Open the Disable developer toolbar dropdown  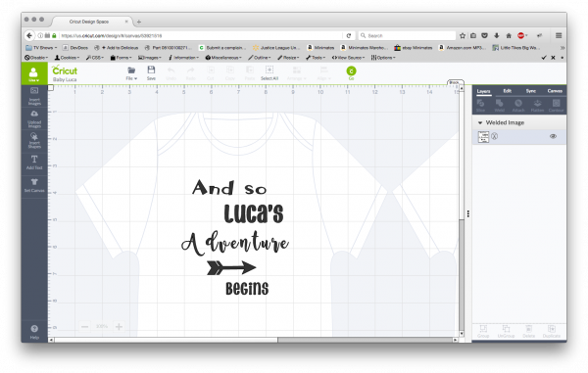point(36,58)
